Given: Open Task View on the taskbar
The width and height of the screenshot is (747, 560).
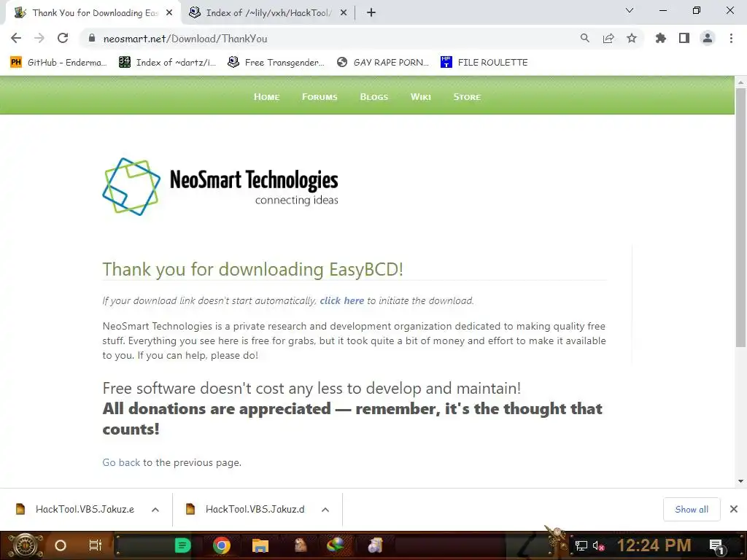Looking at the screenshot, I should pyautogui.click(x=96, y=545).
